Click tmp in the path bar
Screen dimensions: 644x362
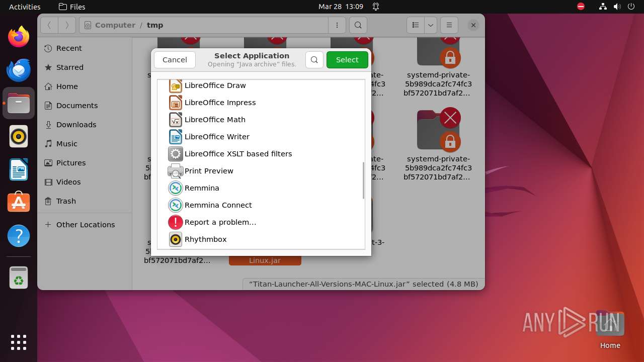pyautogui.click(x=155, y=25)
